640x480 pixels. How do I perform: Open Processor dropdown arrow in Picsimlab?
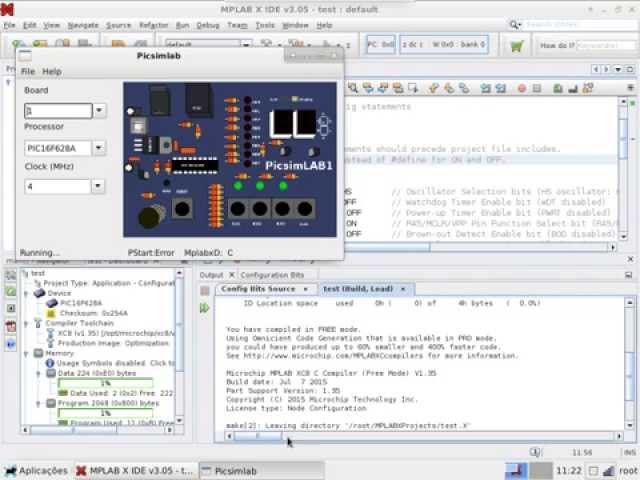[x=98, y=148]
